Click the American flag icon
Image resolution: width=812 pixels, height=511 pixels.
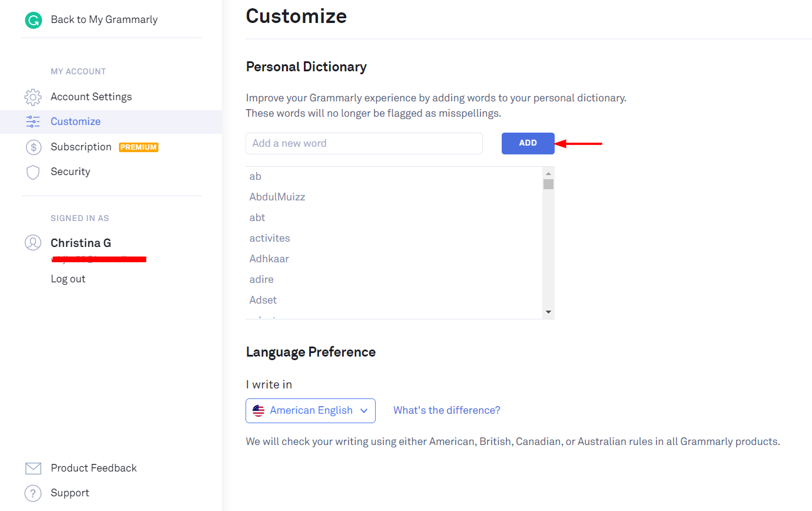pyautogui.click(x=258, y=411)
